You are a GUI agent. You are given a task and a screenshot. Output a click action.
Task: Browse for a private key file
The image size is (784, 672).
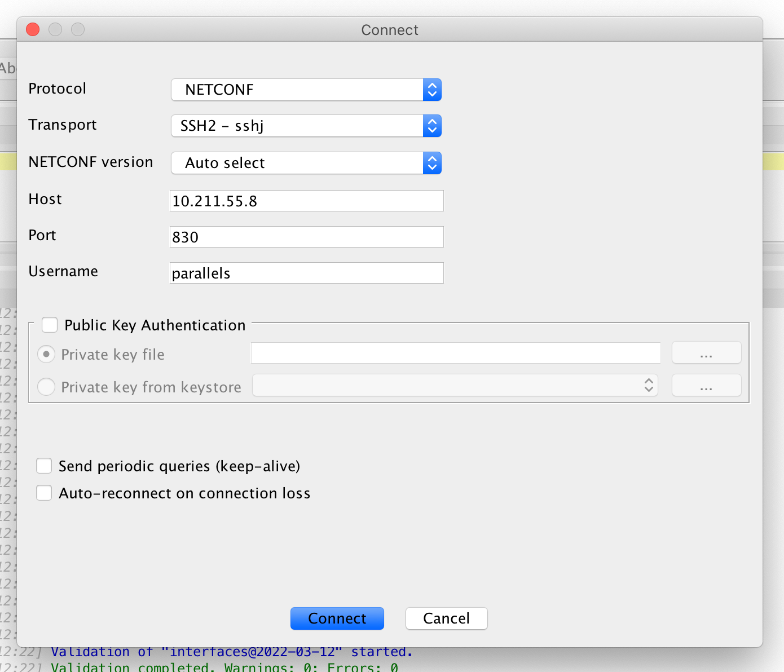click(706, 352)
